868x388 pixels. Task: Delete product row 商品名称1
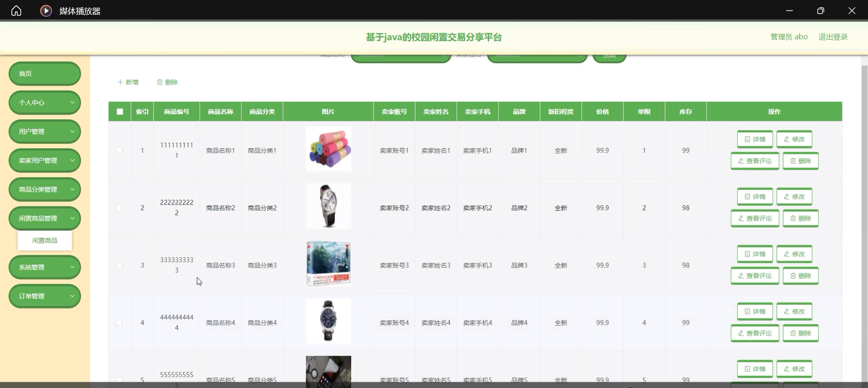(x=801, y=161)
